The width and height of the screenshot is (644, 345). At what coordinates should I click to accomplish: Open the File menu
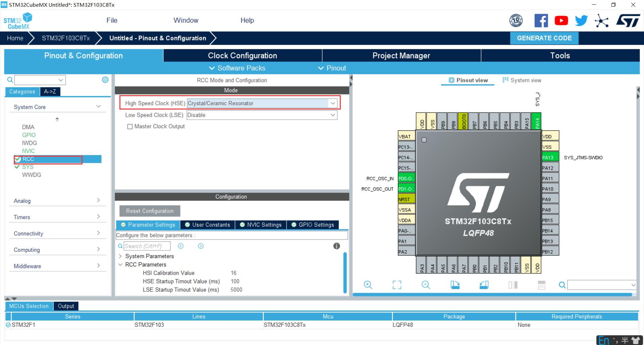pyautogui.click(x=112, y=20)
